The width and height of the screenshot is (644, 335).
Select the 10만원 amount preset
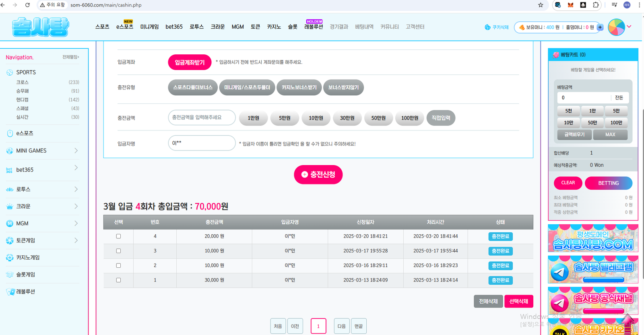(316, 118)
